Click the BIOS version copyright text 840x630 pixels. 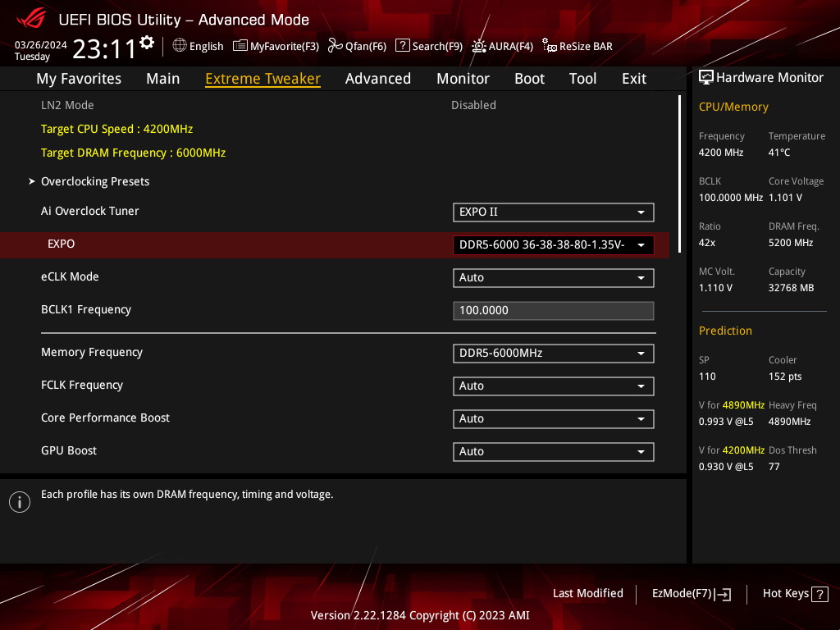(420, 615)
